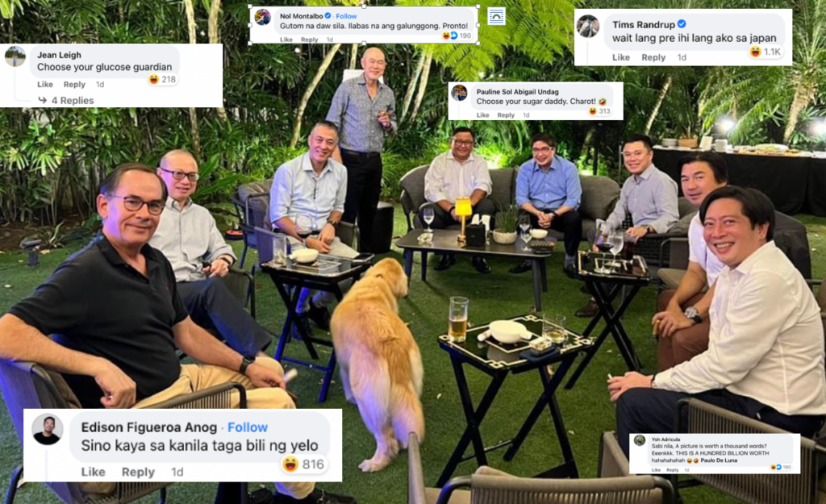The width and height of the screenshot is (826, 504).
Task: Click Edison Figueroa Anog's profile picture
Action: point(48,429)
